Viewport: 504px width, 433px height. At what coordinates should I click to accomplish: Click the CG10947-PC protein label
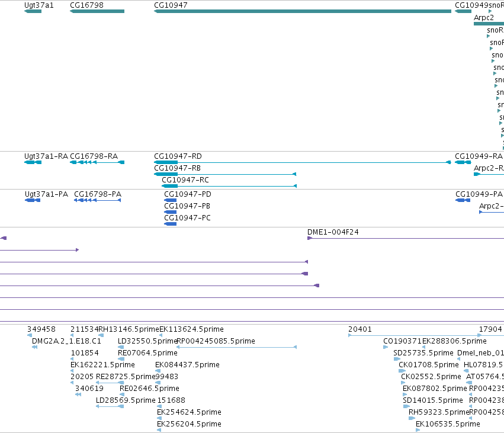pos(187,218)
